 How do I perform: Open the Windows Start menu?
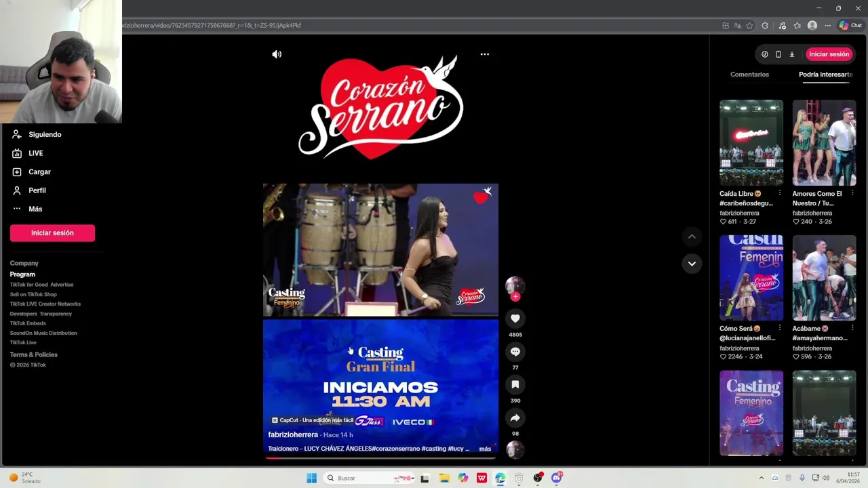pos(311,478)
